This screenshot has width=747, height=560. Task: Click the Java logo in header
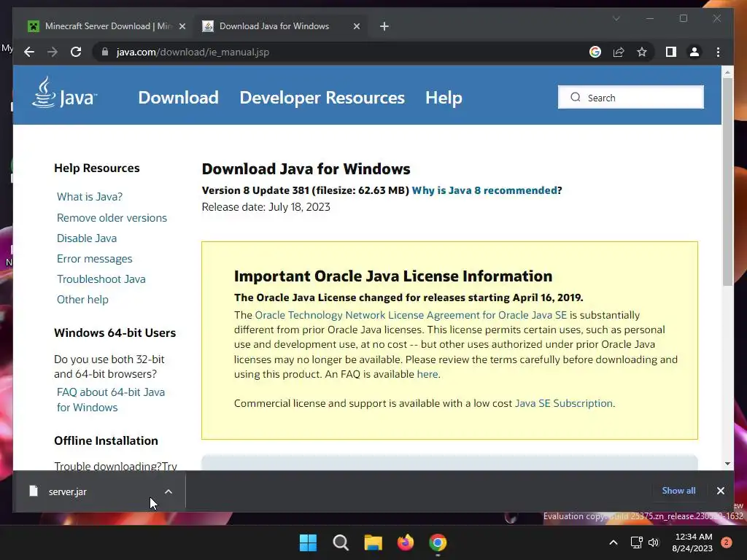point(65,93)
